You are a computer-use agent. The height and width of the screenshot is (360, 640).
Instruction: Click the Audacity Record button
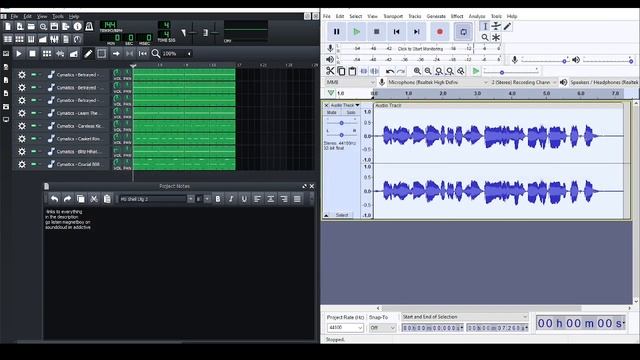(x=440, y=31)
